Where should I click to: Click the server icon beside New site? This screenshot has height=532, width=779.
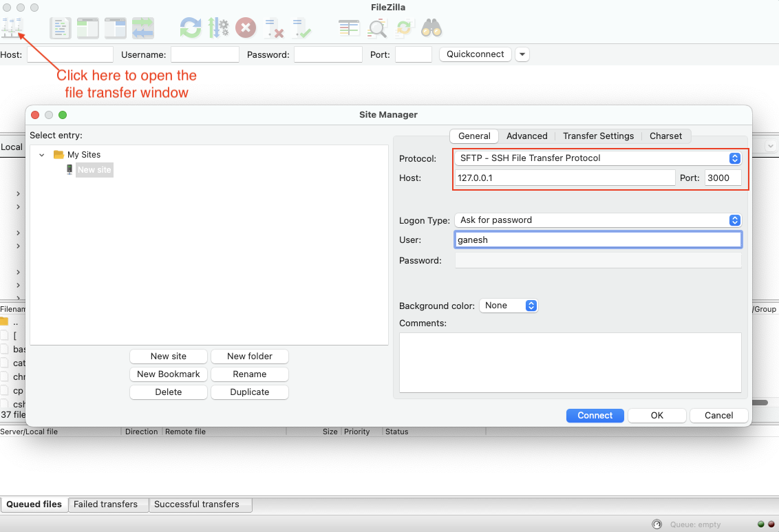(70, 169)
